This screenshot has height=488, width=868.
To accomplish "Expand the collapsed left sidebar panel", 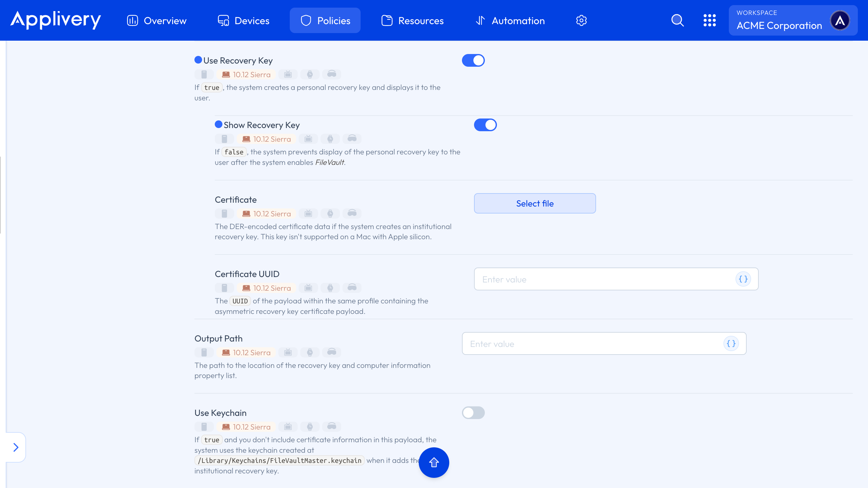I will (x=16, y=447).
